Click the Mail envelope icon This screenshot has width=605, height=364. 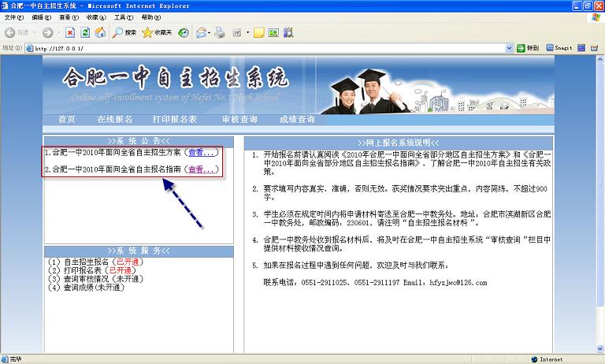coord(200,32)
